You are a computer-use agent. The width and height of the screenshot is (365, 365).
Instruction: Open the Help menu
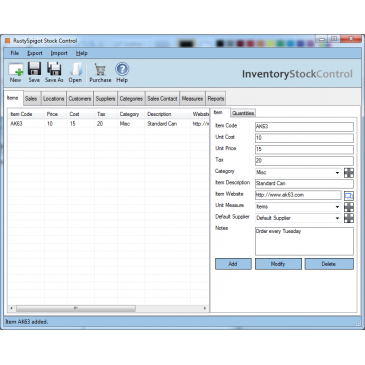[82, 53]
